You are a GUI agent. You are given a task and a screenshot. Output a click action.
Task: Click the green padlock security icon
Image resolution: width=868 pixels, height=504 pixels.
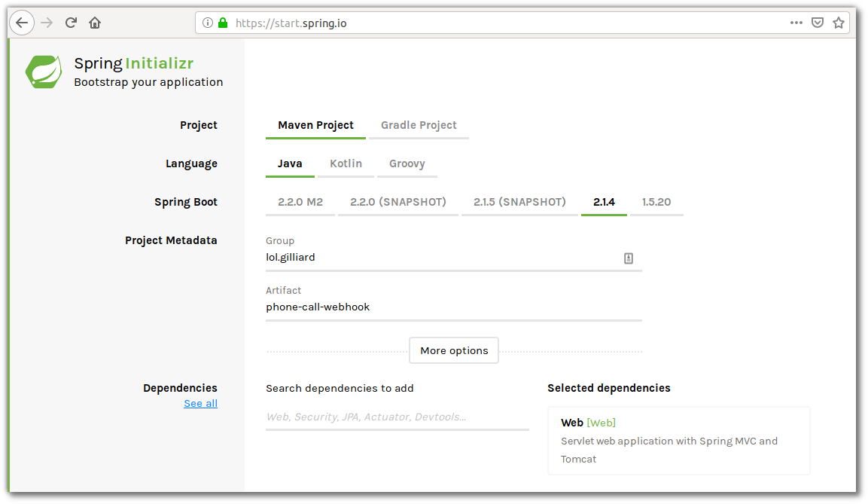point(223,23)
